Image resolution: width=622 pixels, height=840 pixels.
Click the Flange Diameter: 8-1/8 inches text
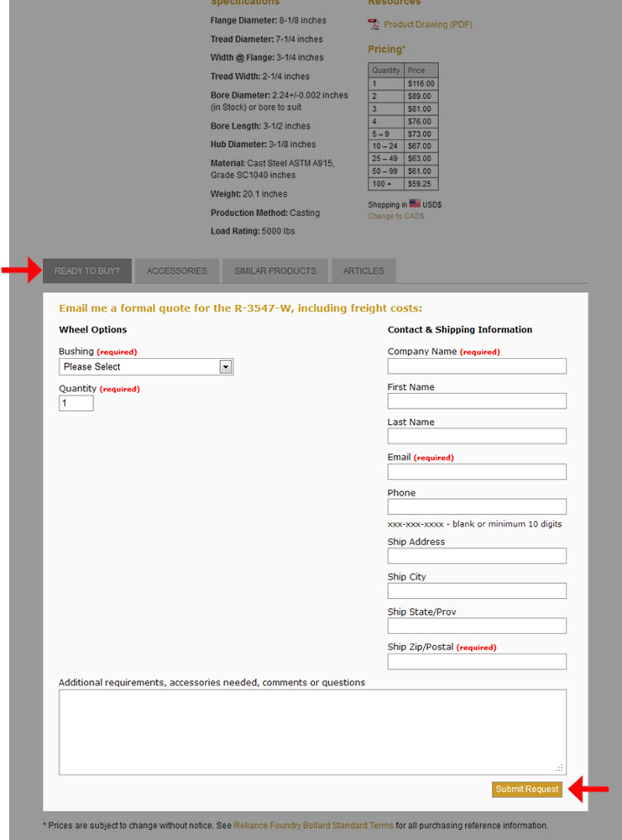[x=268, y=20]
